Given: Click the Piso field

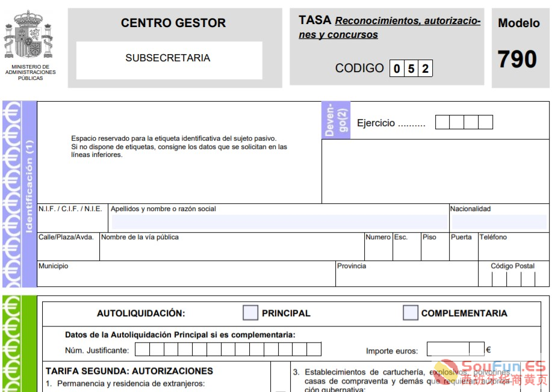Looking at the screenshot, I should (435, 247).
